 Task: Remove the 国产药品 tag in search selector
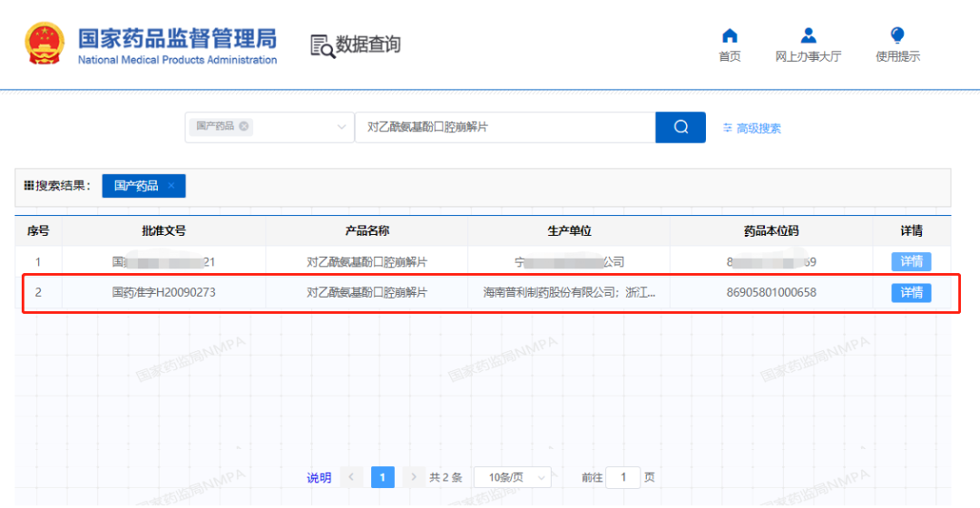[x=243, y=127]
